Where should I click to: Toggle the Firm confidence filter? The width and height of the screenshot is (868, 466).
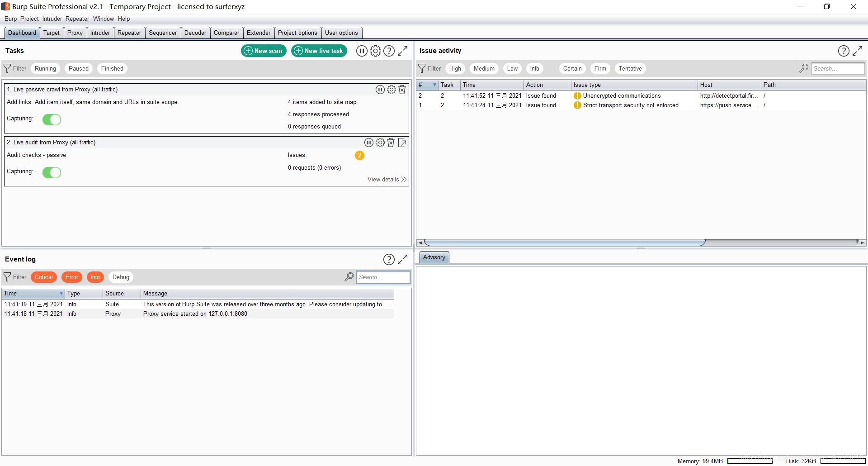coord(600,68)
